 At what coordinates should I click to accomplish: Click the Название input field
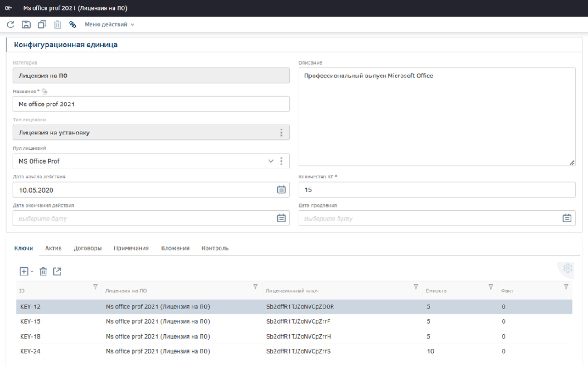pyautogui.click(x=151, y=104)
